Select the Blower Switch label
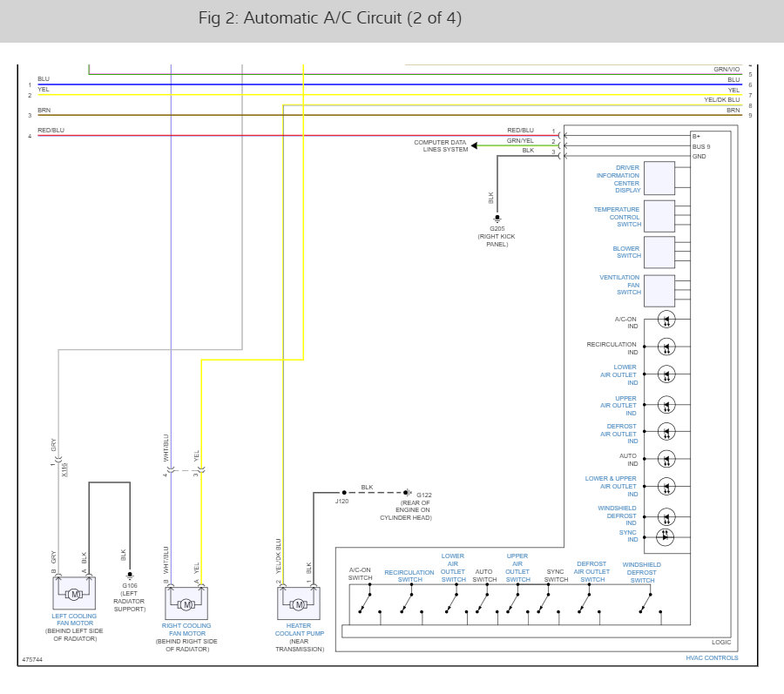This screenshot has width=784, height=694. [626, 252]
